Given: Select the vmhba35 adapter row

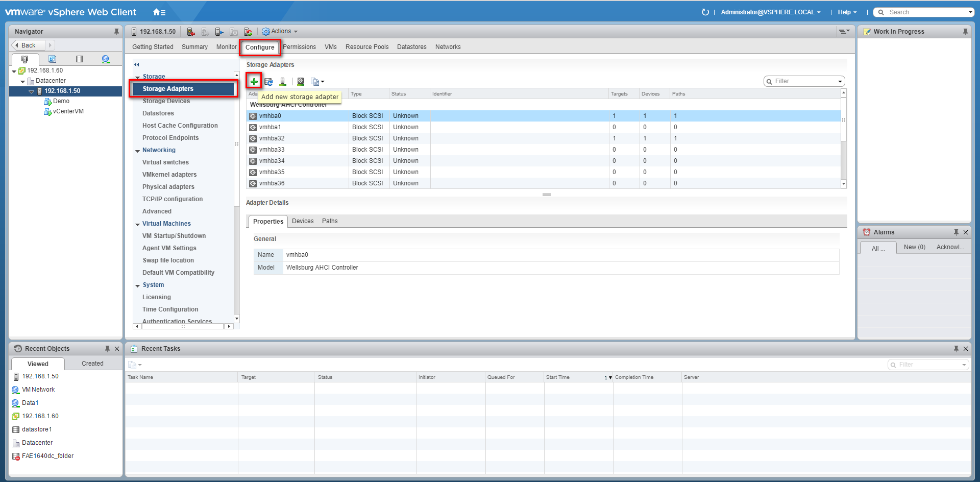Looking at the screenshot, I should [x=544, y=172].
